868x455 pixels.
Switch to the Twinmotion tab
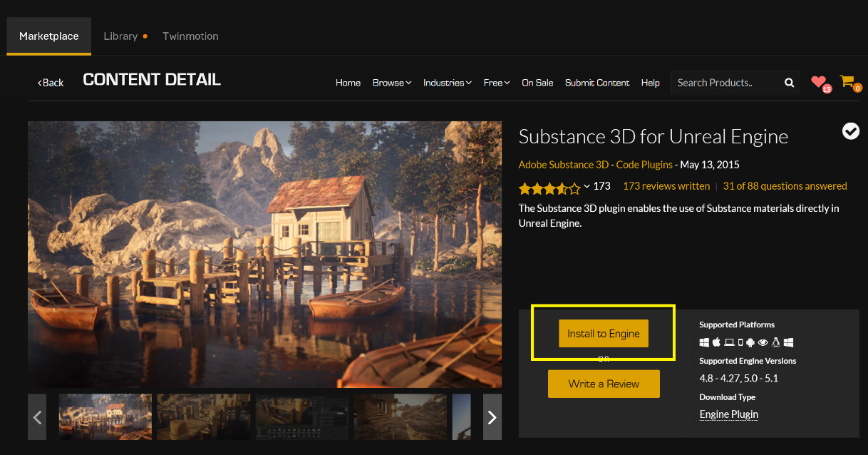pos(190,36)
